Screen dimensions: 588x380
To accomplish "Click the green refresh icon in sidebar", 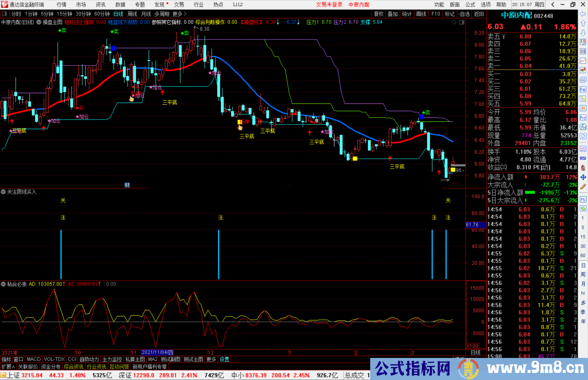I will click(583, 209).
